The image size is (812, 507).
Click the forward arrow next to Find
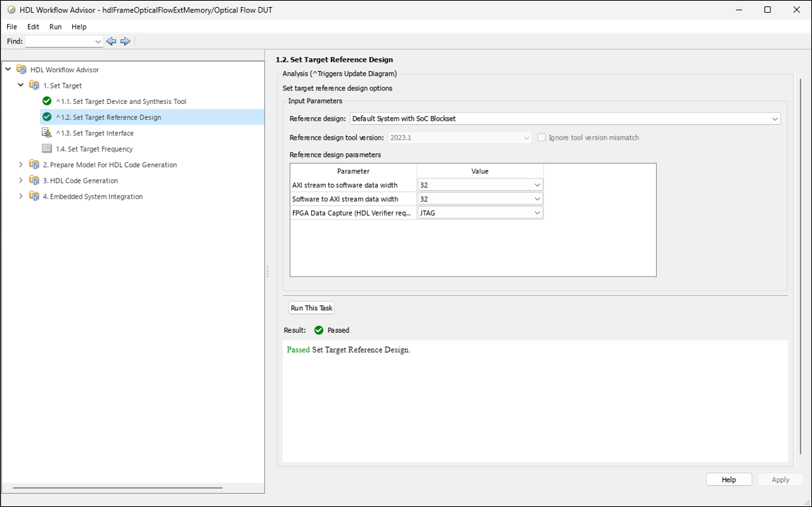pyautogui.click(x=126, y=41)
